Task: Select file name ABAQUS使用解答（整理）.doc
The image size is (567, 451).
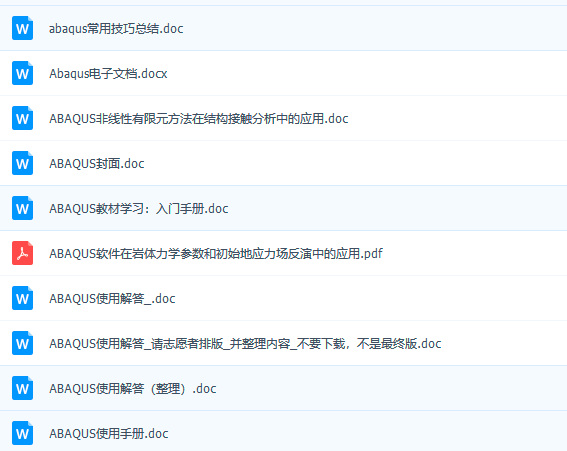Action: [132, 388]
